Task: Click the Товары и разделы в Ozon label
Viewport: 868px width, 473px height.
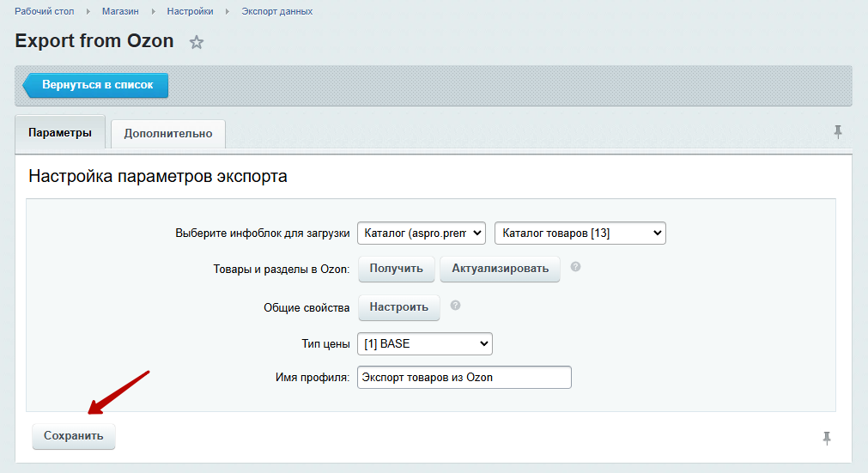Action: tap(282, 270)
